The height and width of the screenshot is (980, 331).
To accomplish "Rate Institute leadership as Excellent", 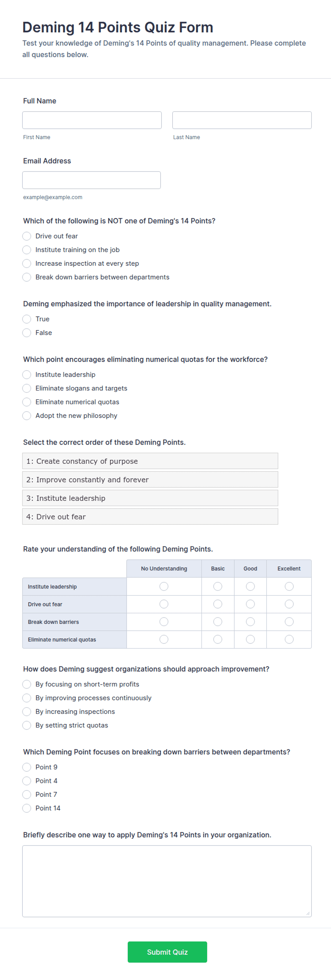I will click(x=289, y=586).
